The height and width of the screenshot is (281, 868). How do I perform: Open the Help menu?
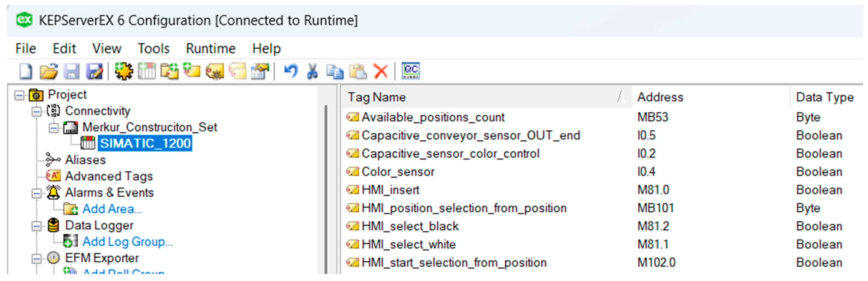tap(267, 49)
